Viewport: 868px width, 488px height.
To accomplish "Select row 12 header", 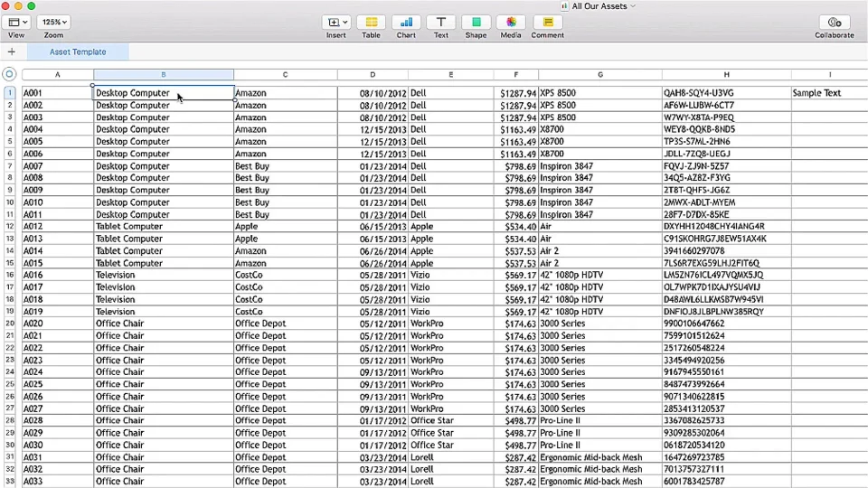I will pos(10,227).
